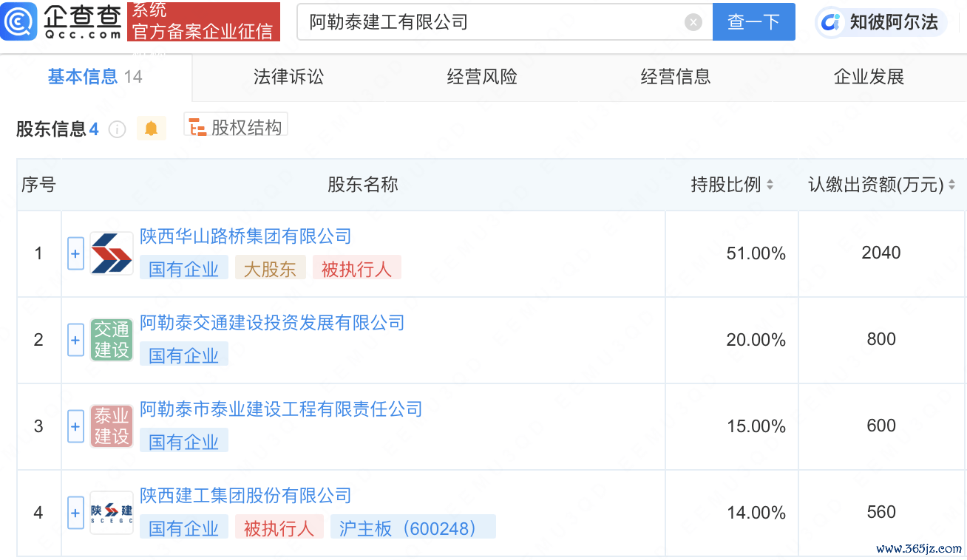Click the info icon beside 股东信息
The width and height of the screenshot is (967, 560).
click(117, 129)
